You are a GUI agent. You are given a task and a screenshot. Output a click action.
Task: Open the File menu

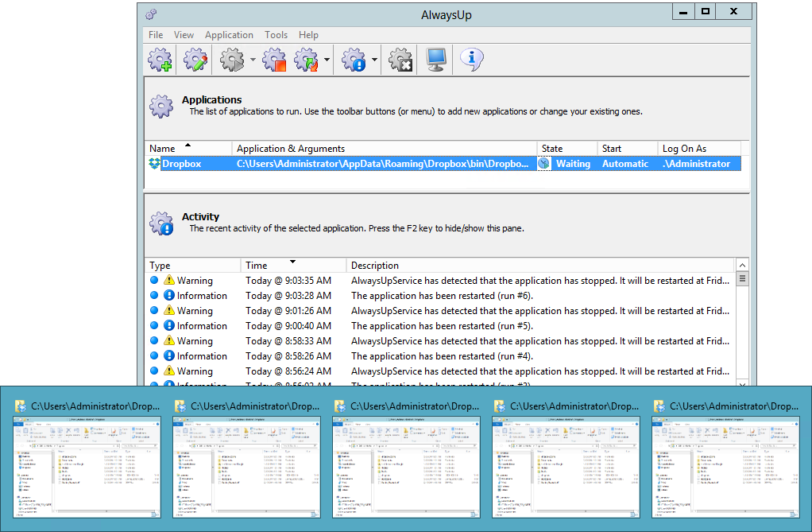(x=156, y=35)
